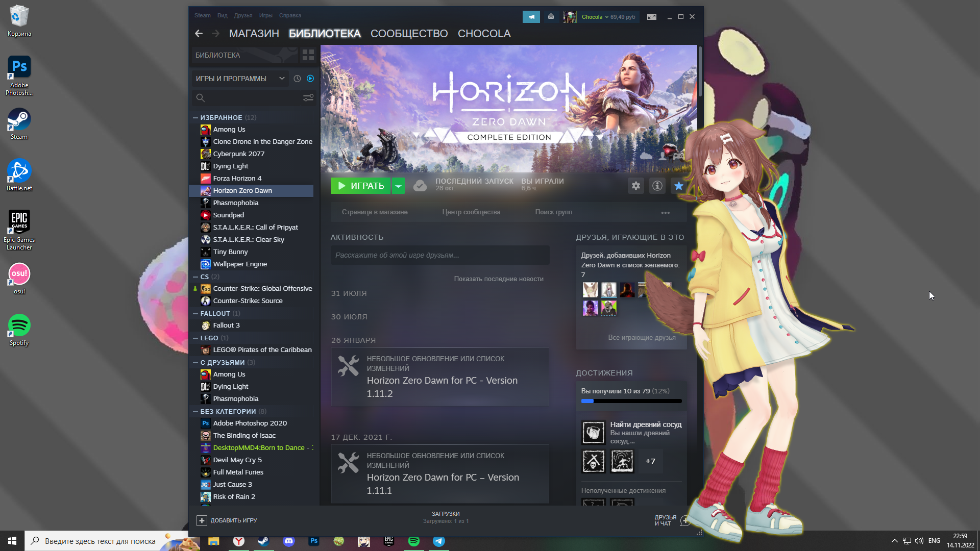Image resolution: width=980 pixels, height=551 pixels.
Task: Open advanced filter settings icon
Action: [x=308, y=98]
